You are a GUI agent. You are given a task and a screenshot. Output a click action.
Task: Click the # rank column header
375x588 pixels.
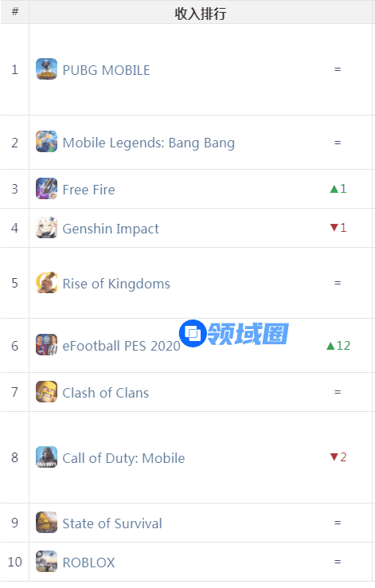15,12
